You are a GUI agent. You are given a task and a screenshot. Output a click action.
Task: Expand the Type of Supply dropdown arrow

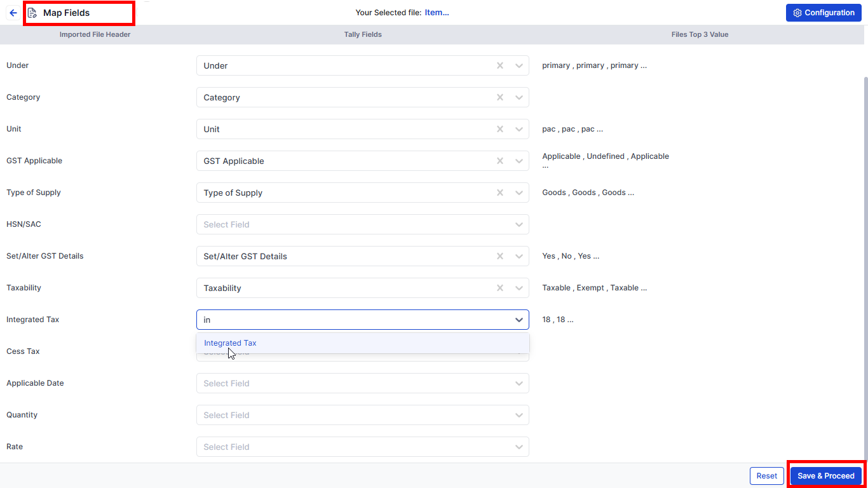(519, 193)
